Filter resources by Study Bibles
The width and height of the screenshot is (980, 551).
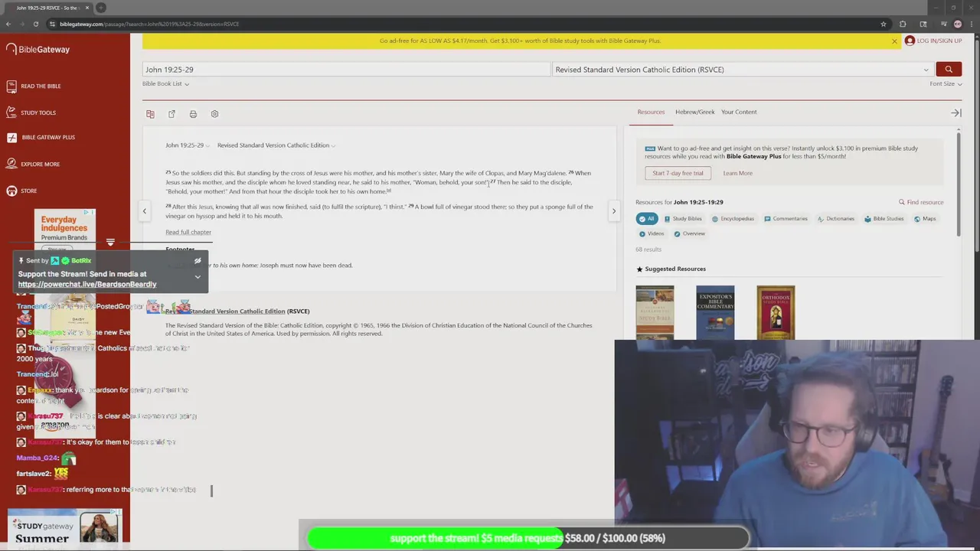(x=683, y=219)
